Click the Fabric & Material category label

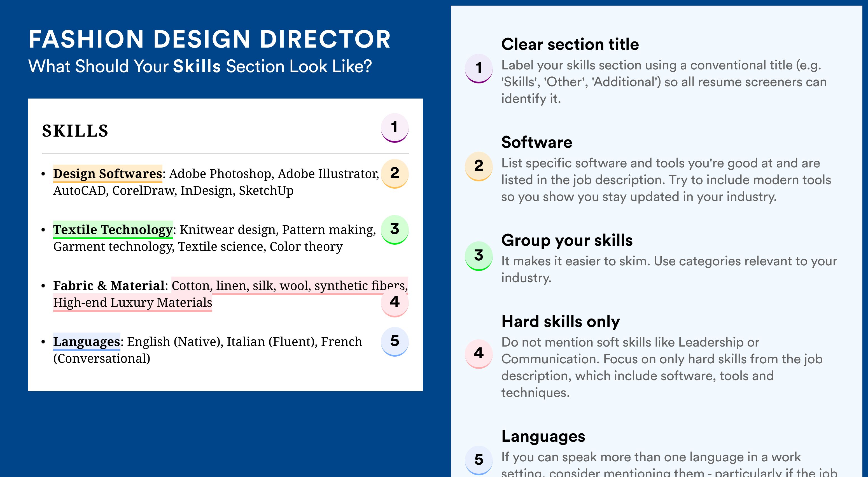[x=109, y=286]
